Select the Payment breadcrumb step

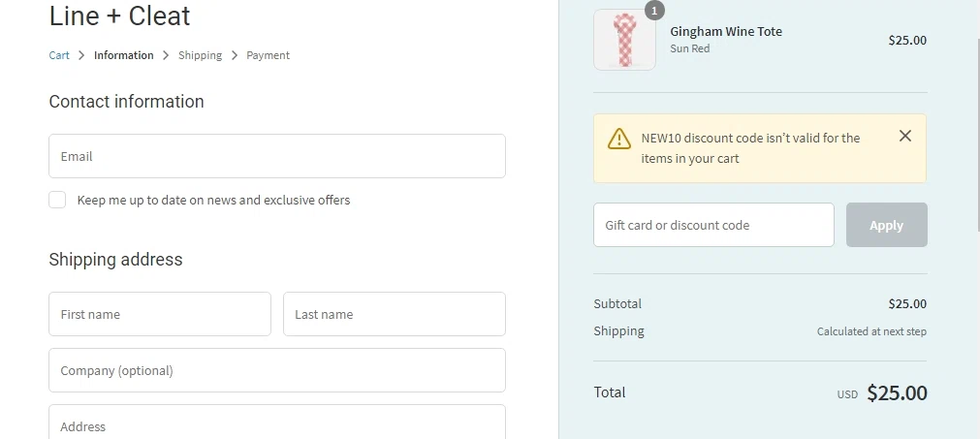[x=269, y=55]
